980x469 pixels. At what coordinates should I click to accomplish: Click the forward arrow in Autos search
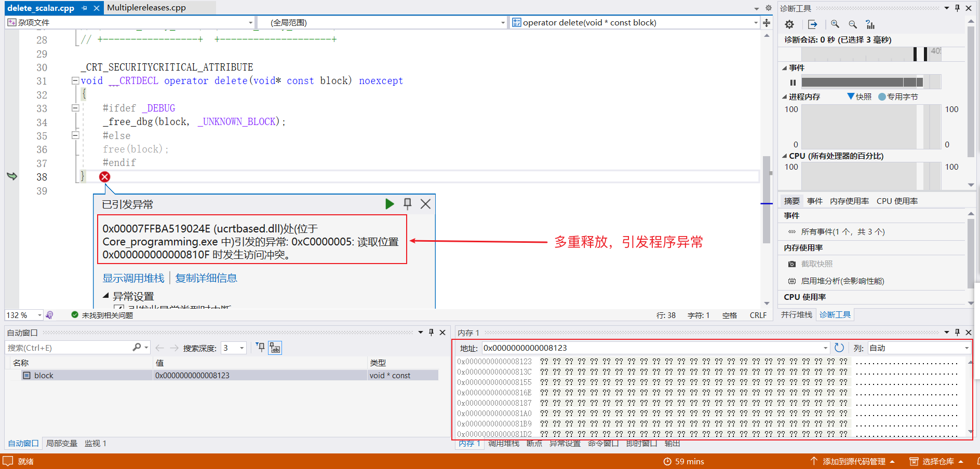(174, 348)
